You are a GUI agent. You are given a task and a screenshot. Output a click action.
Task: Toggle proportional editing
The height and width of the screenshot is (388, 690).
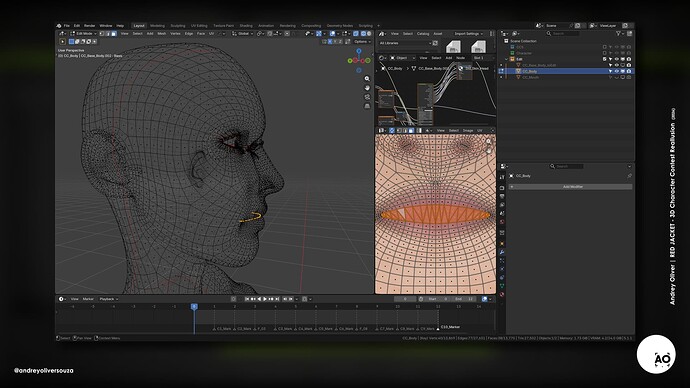click(x=287, y=33)
